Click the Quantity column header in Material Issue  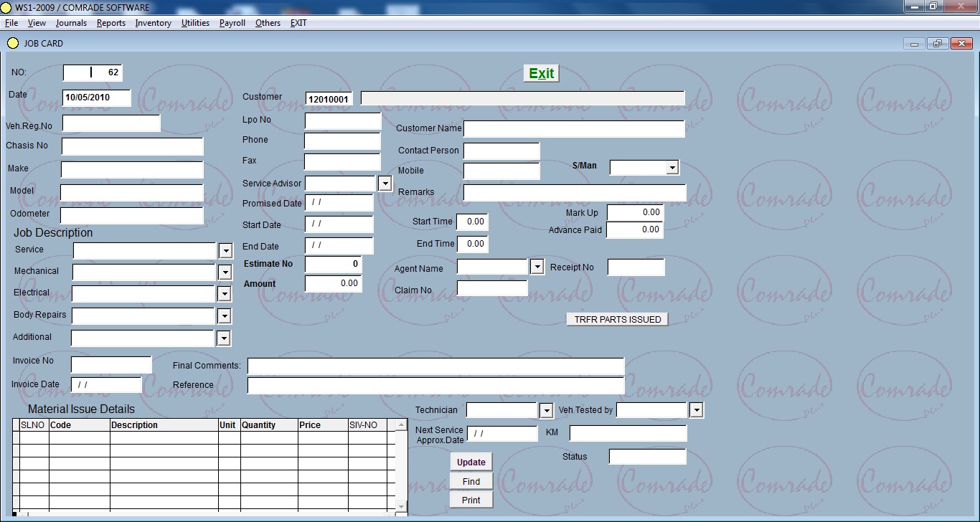(x=269, y=425)
